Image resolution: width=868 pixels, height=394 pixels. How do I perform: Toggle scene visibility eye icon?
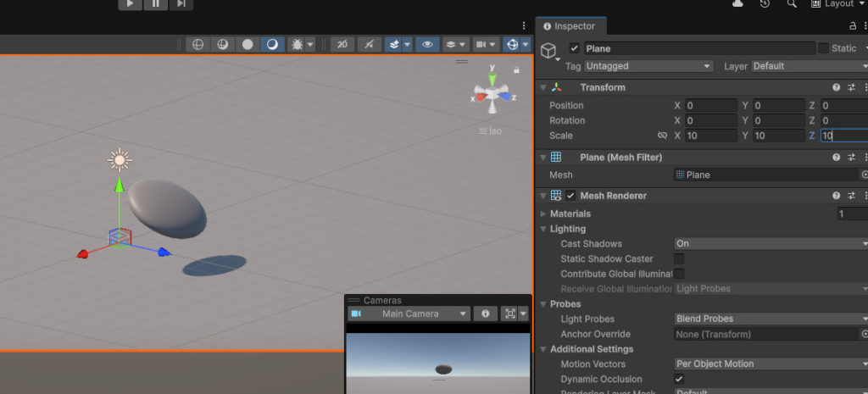point(427,44)
